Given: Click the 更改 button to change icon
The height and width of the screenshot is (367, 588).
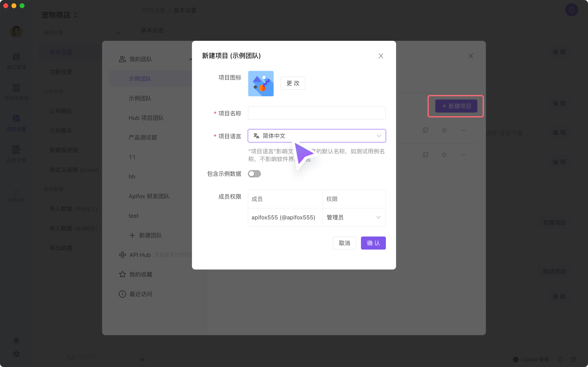Looking at the screenshot, I should point(293,83).
